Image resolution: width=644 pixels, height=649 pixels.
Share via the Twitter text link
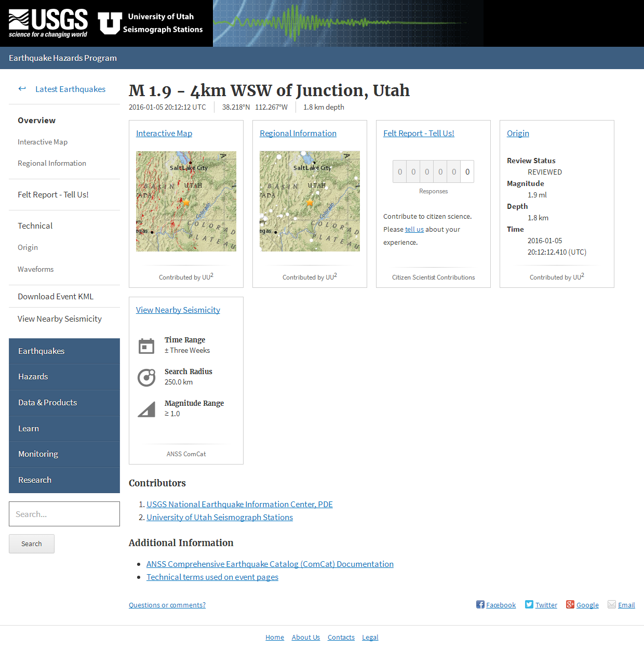coord(546,605)
